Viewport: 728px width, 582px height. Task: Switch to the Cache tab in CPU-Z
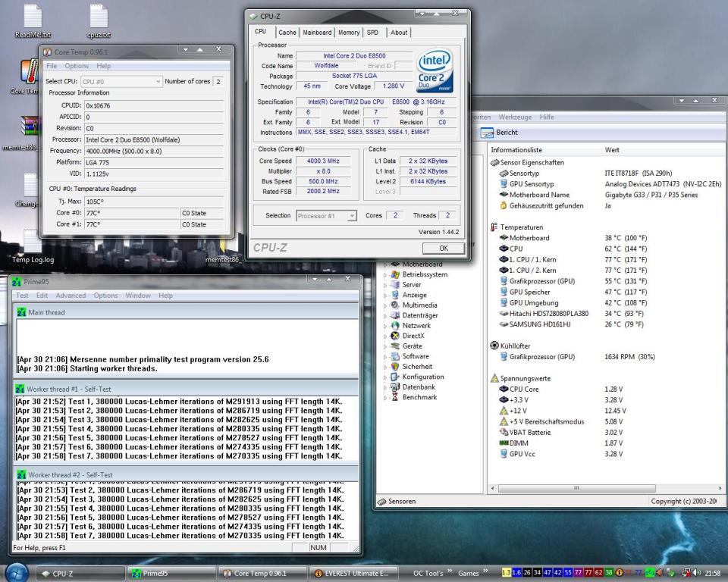pos(287,33)
